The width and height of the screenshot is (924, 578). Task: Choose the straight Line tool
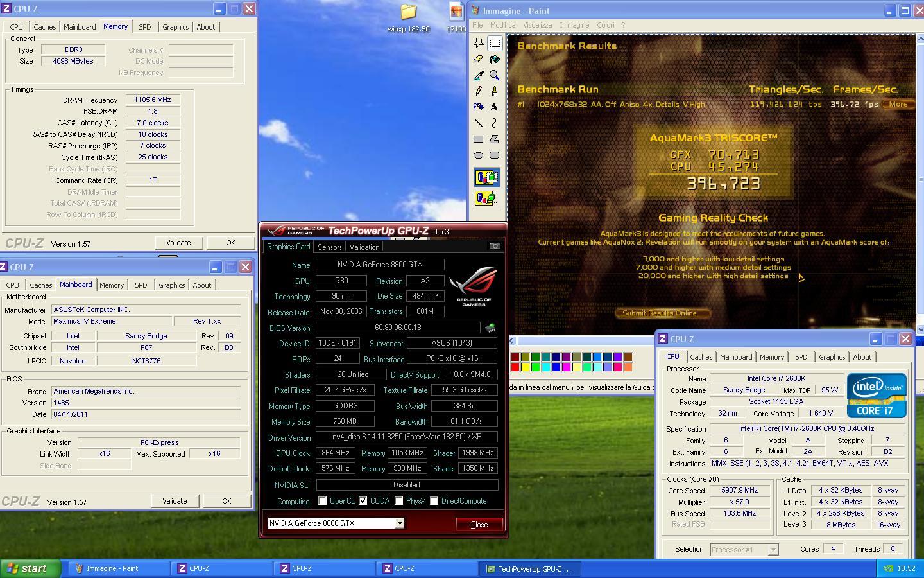tap(479, 123)
